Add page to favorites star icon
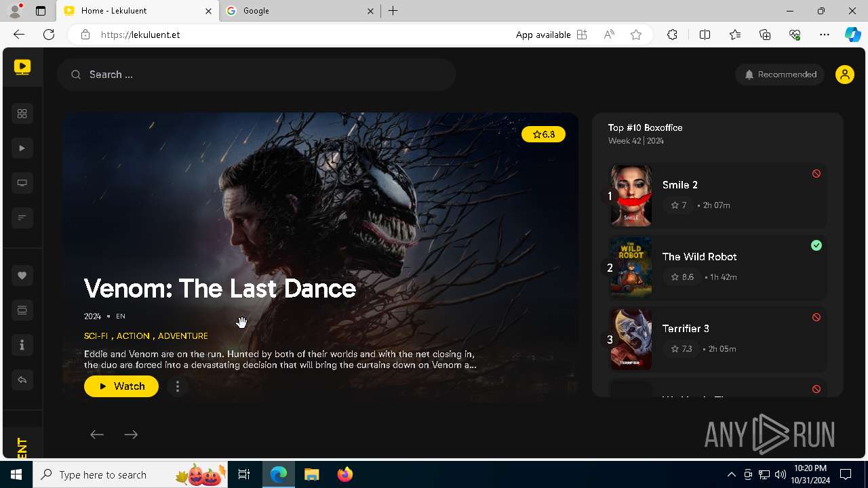The width and height of the screenshot is (868, 488). click(x=636, y=35)
